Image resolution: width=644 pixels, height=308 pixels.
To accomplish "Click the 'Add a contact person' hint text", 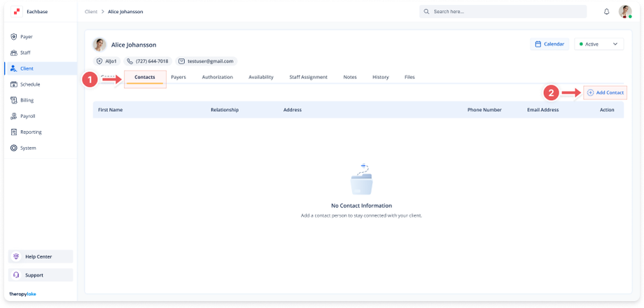I will click(x=361, y=216).
